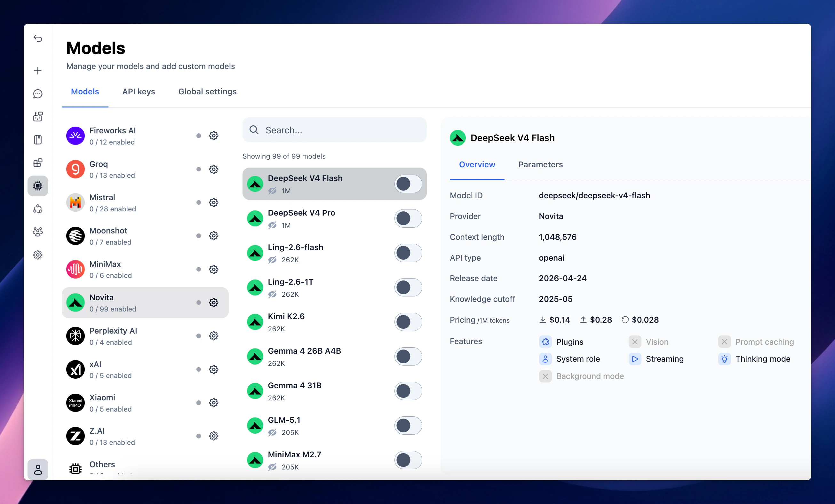
Task: Click the release date 2026-04-24
Action: [x=562, y=279]
